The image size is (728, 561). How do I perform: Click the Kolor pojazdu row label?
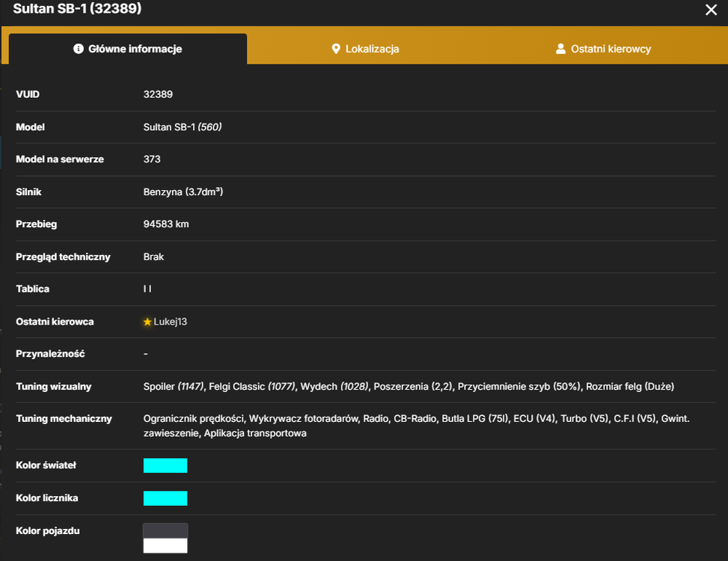pos(48,531)
